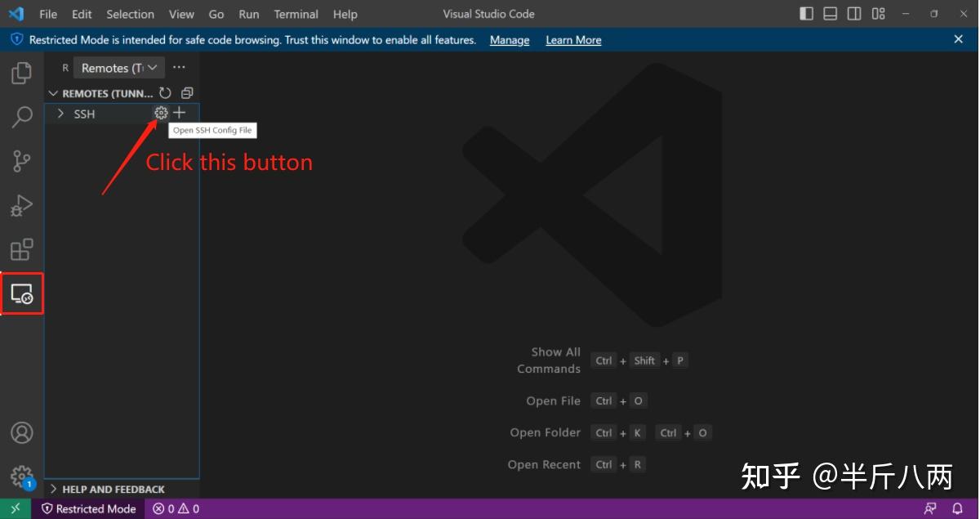Open the Accounts menu icon
Image resolution: width=980 pixels, height=519 pixels.
(x=22, y=432)
